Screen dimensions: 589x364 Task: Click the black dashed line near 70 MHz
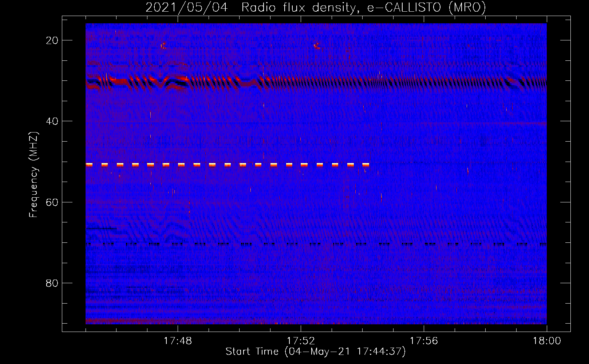coord(316,244)
